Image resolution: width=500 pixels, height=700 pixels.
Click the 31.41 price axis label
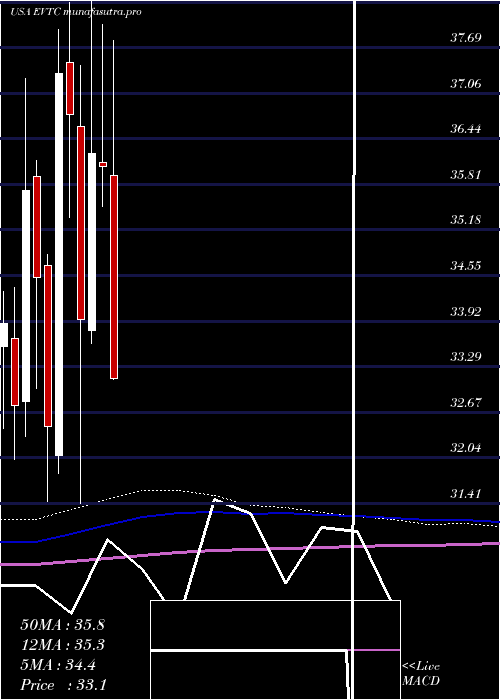pyautogui.click(x=466, y=494)
